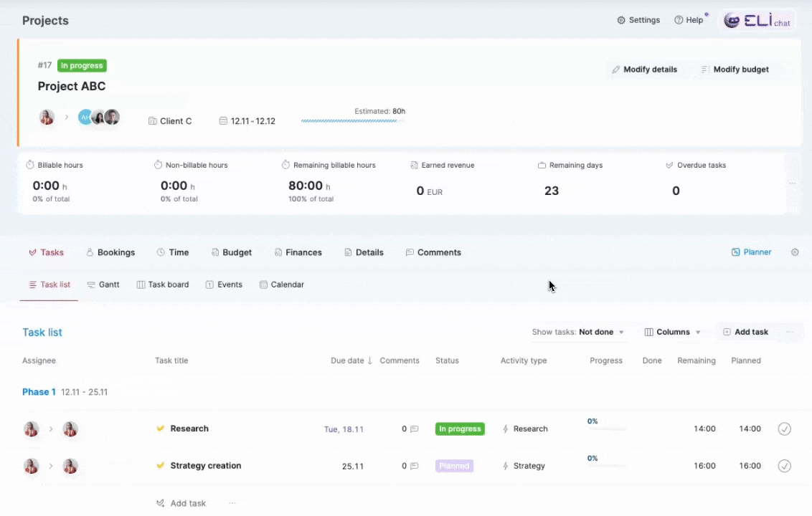The width and height of the screenshot is (812, 516).
Task: Click the Settings gear icon
Action: [x=621, y=20]
